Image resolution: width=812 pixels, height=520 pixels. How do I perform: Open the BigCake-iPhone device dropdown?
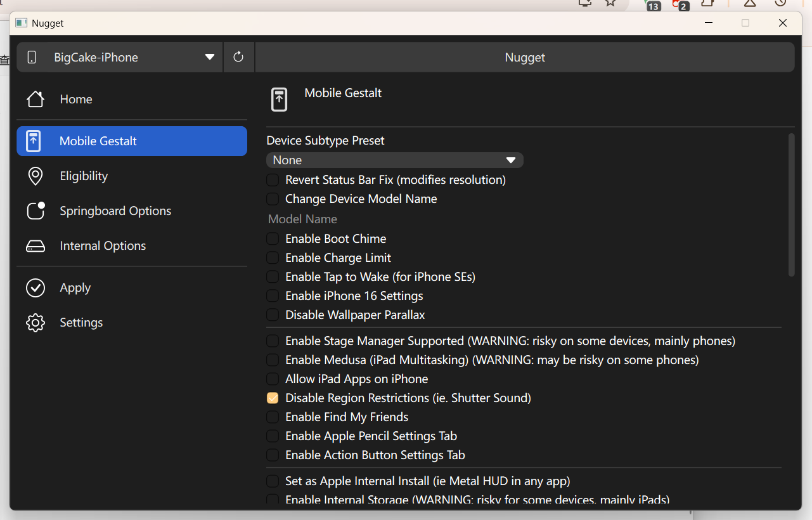click(x=120, y=57)
